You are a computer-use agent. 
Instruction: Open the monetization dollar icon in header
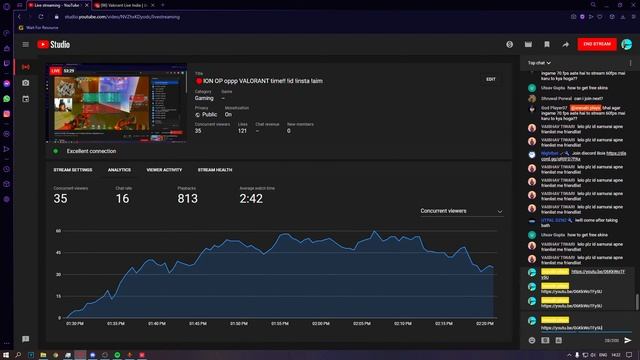pyautogui.click(x=509, y=44)
